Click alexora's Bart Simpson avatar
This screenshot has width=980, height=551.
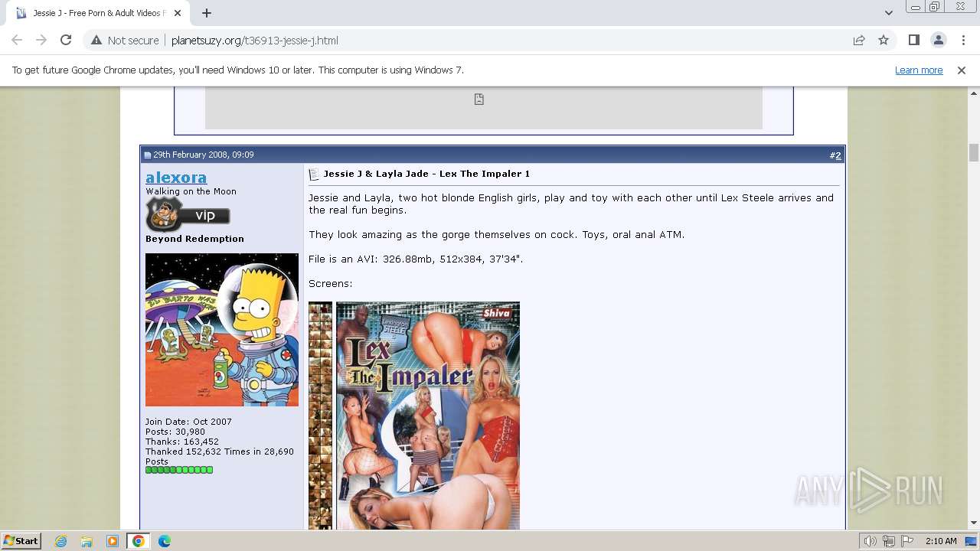click(x=222, y=330)
